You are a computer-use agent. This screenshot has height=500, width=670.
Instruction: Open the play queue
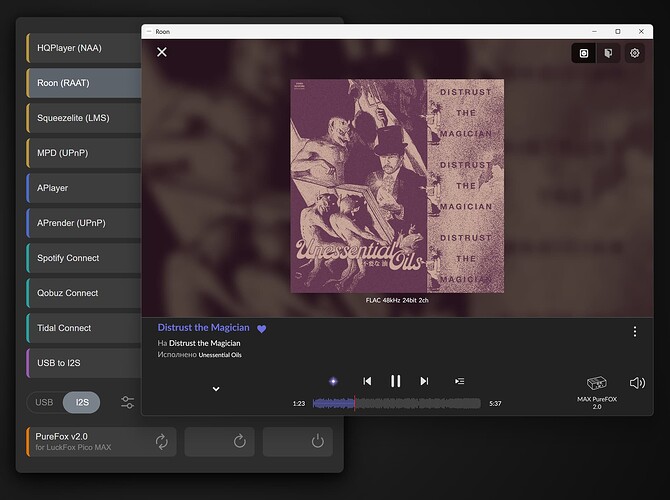459,381
